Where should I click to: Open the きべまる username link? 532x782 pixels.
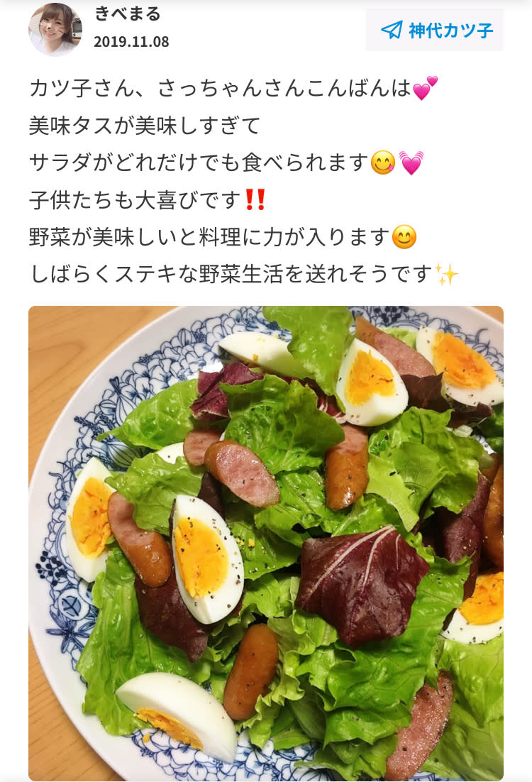coord(127,13)
